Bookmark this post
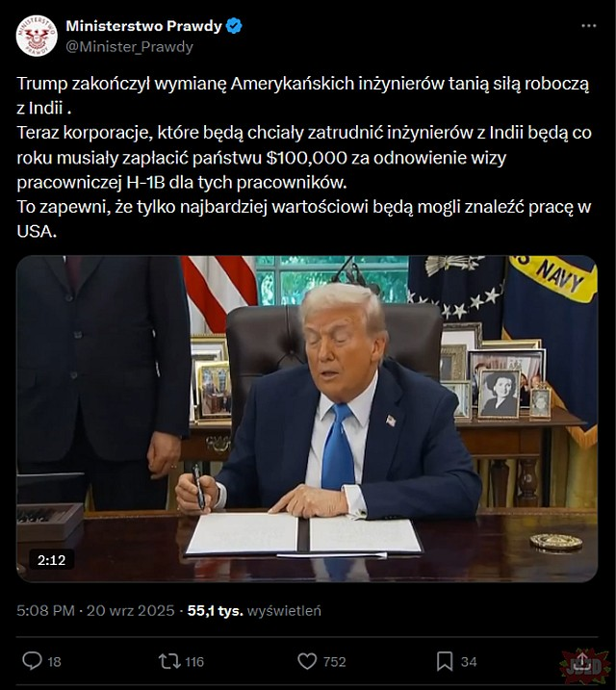616x690 pixels. tap(445, 661)
